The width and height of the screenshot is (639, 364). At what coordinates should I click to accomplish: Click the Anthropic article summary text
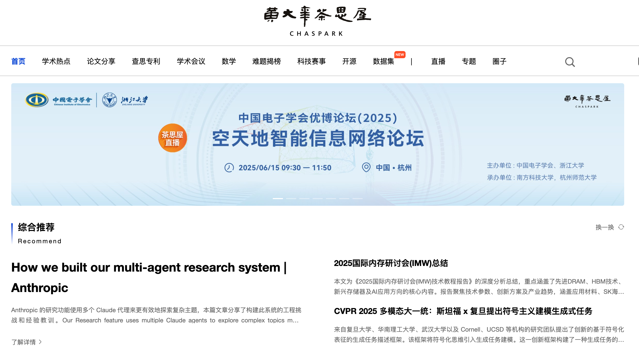156,315
